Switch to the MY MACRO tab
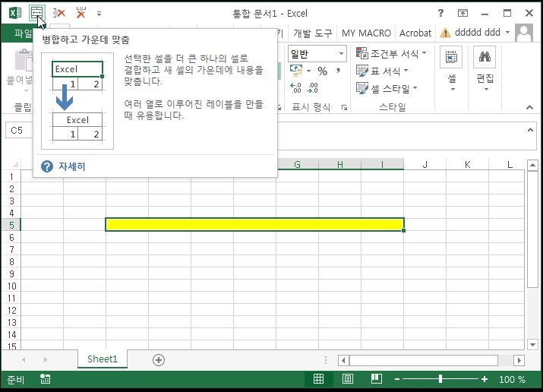The width and height of the screenshot is (543, 392). pos(366,33)
